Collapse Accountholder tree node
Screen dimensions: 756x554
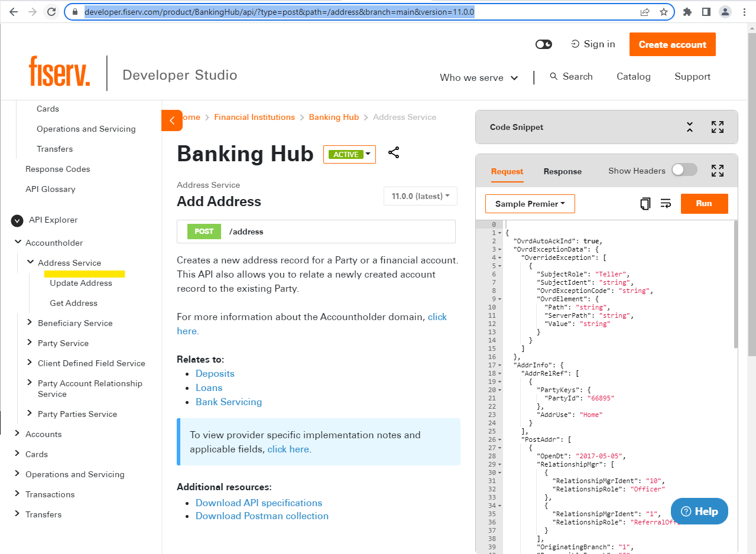click(17, 242)
